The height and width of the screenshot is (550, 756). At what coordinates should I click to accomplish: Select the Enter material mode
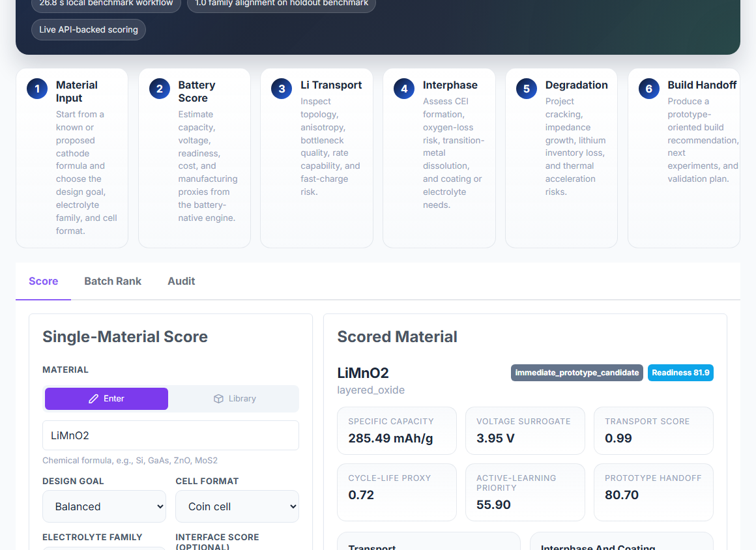point(106,399)
